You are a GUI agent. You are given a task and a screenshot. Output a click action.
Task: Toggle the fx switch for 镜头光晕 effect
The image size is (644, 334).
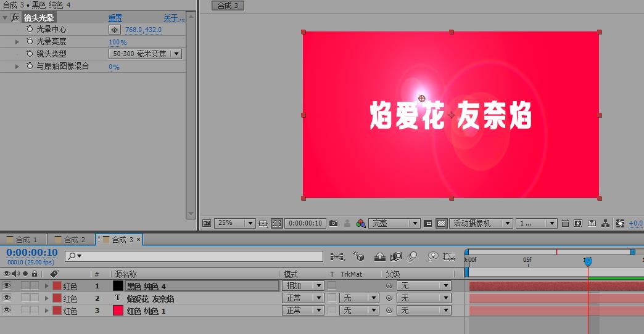[x=15, y=18]
